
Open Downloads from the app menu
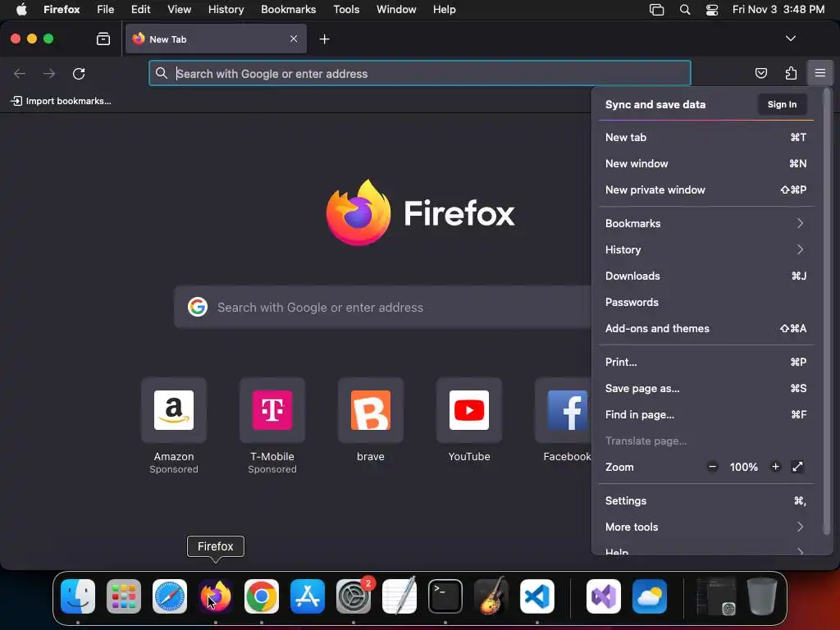point(705,276)
